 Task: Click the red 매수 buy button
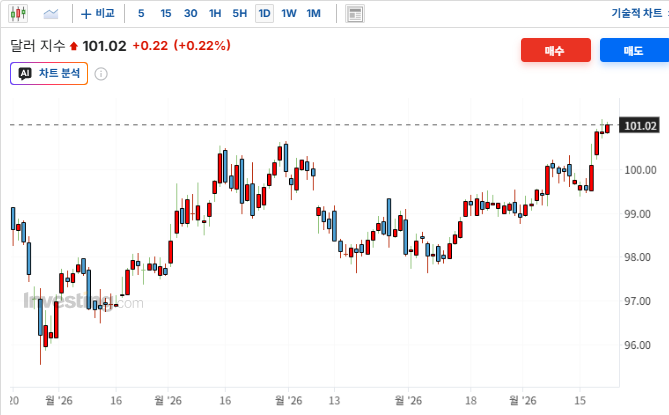coord(556,50)
